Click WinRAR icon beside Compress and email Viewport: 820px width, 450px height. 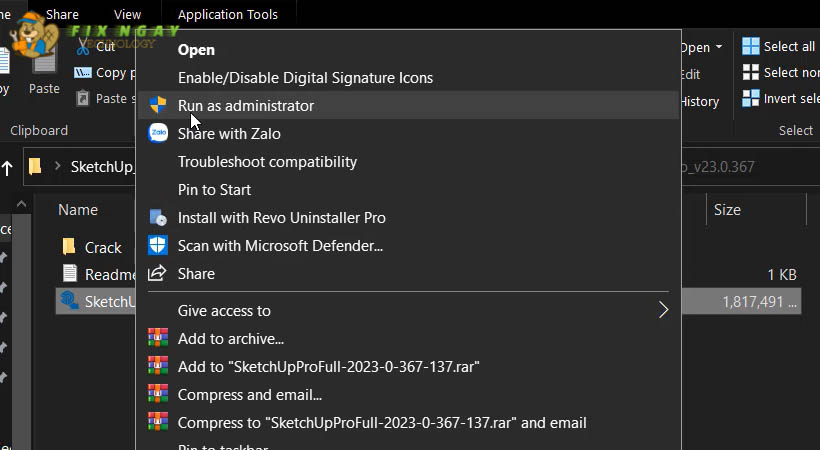157,395
